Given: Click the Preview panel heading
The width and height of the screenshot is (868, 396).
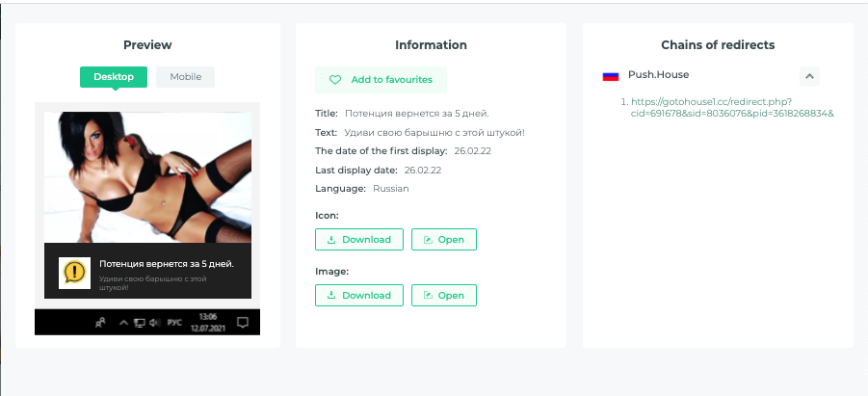Looking at the screenshot, I should pyautogui.click(x=147, y=45).
